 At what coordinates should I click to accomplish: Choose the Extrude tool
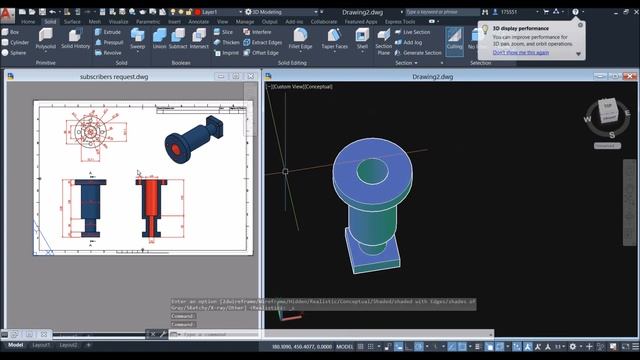point(108,32)
